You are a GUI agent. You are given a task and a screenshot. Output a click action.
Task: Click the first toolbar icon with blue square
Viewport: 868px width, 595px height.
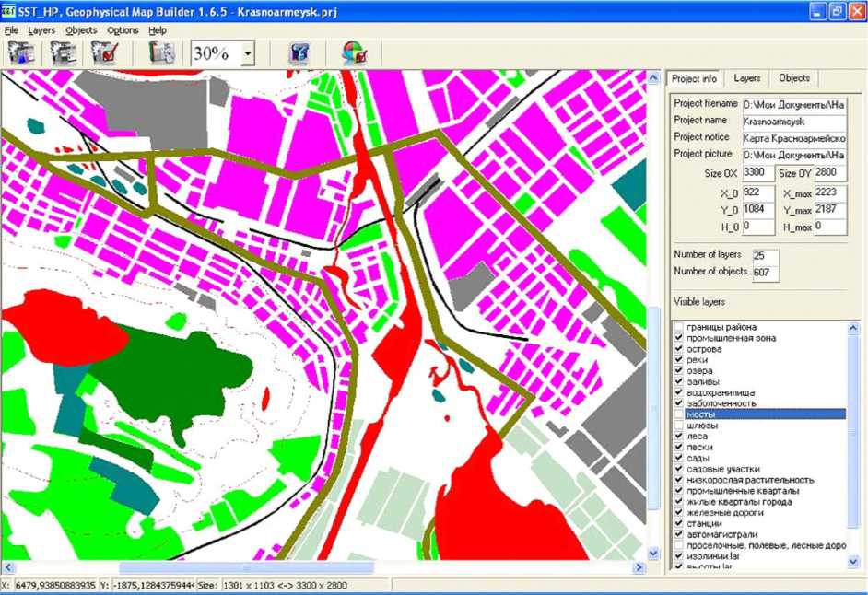point(20,52)
